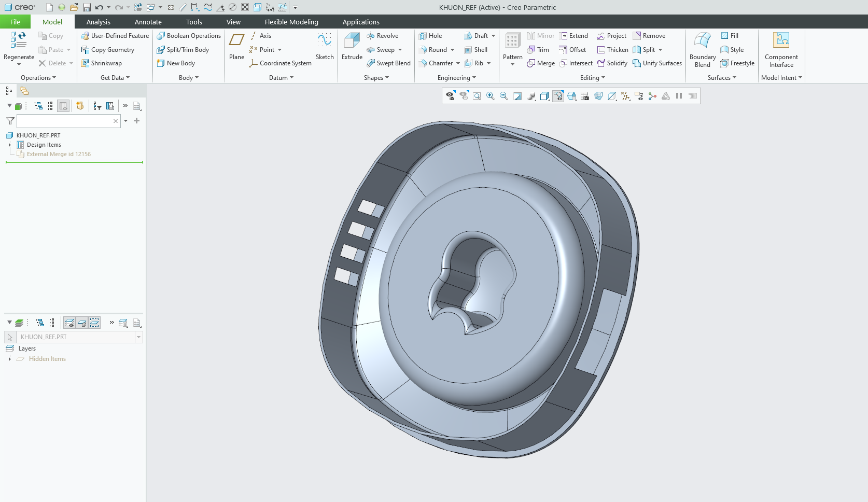Click the Extrude tool icon
The height and width of the screenshot is (502, 868).
tap(352, 41)
